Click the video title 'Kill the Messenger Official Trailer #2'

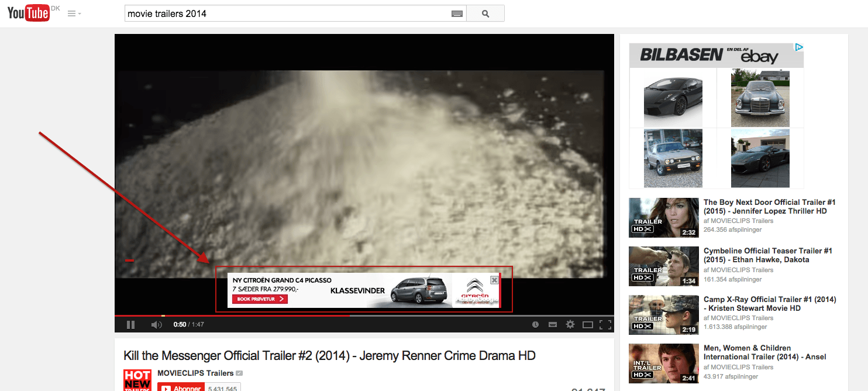(329, 356)
